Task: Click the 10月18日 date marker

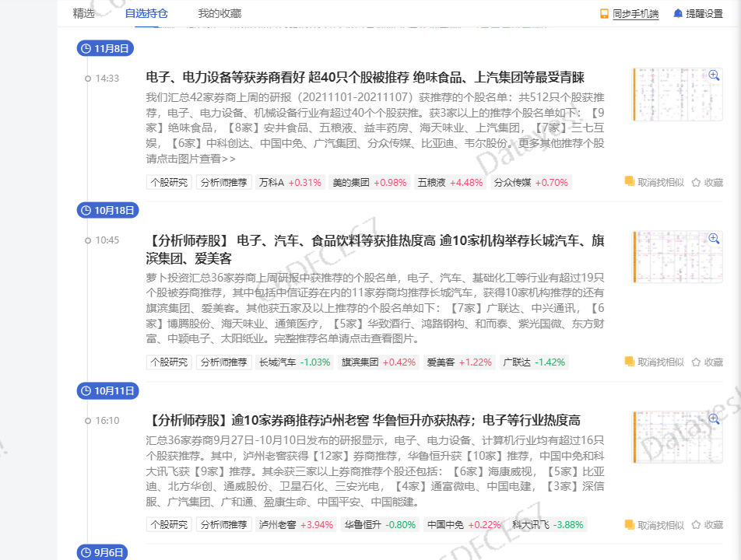Action: (x=107, y=211)
